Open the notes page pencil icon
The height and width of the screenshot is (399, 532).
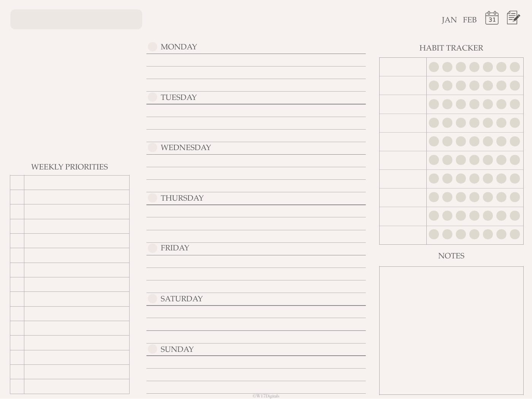513,17
